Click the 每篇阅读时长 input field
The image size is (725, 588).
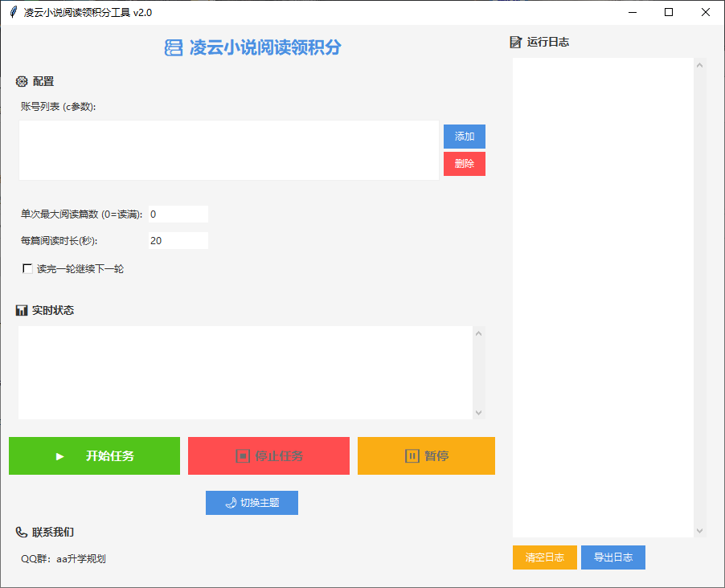178,240
